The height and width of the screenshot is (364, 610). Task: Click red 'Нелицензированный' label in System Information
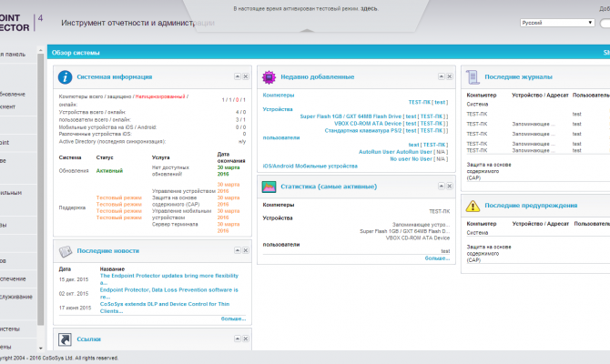point(160,96)
